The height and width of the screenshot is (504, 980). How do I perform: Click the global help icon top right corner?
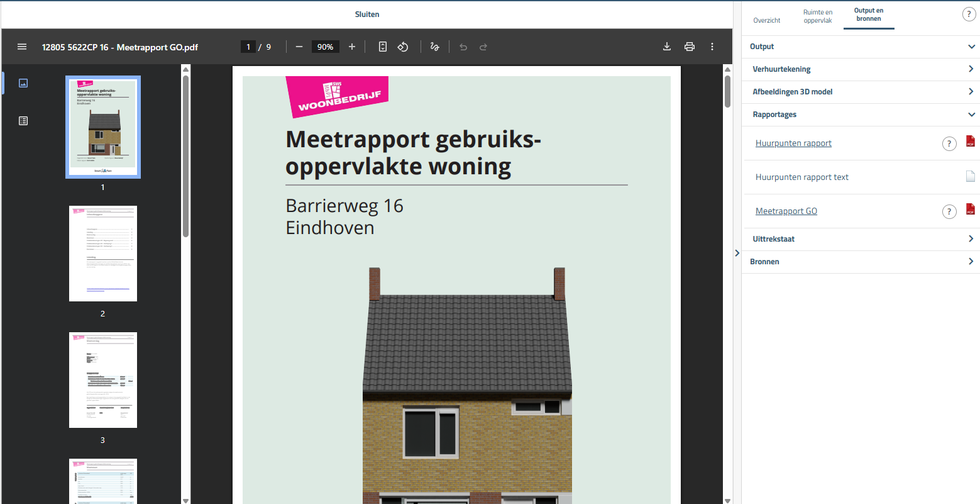(969, 13)
